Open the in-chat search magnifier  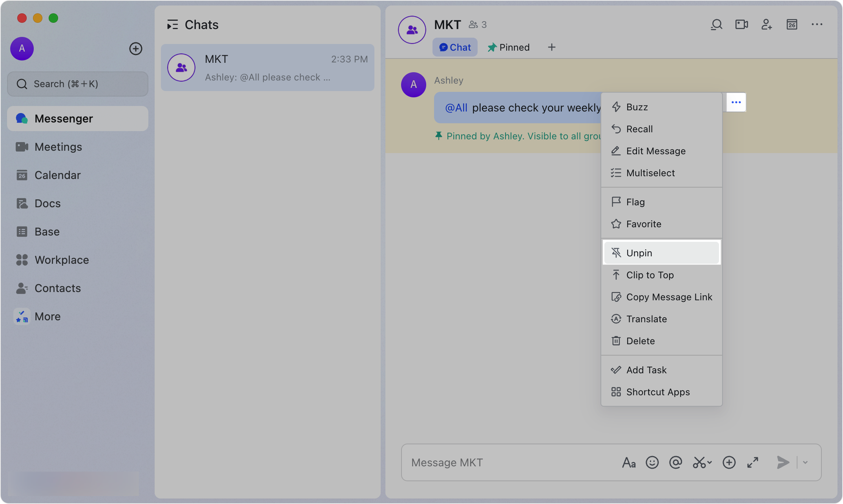tap(716, 24)
